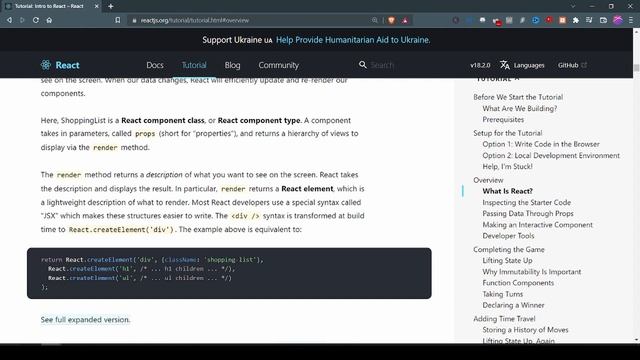
Task: Open the Extensions puzzle-piece menu
Action: 576,20
